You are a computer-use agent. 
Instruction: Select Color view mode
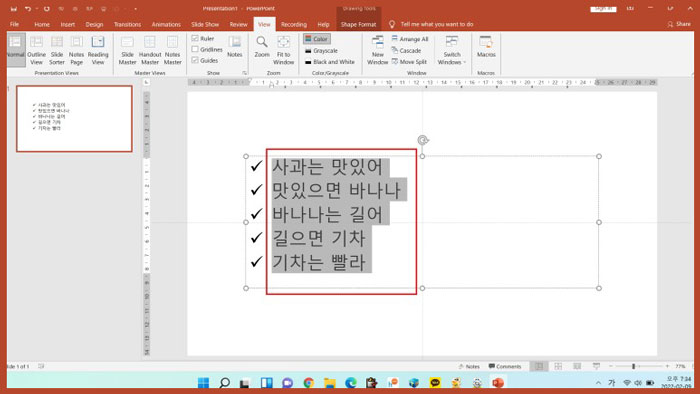point(317,39)
